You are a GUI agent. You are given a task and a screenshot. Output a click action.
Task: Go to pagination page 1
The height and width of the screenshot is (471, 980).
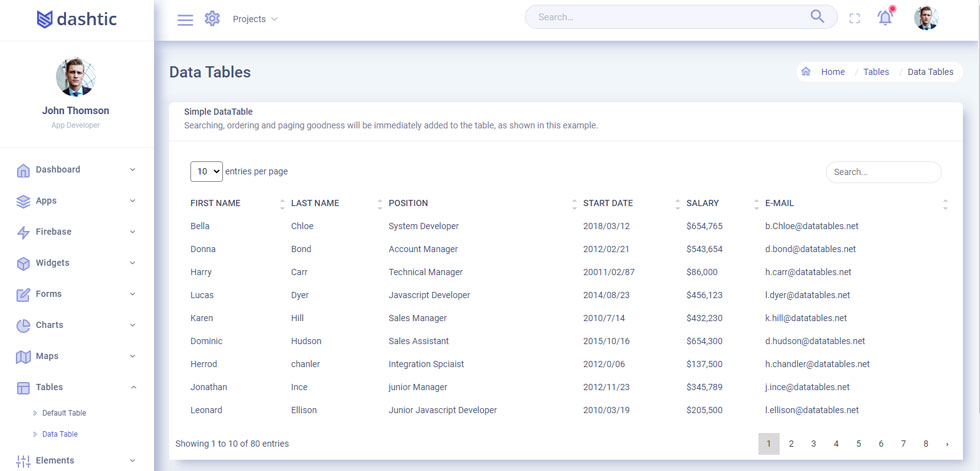tap(769, 444)
